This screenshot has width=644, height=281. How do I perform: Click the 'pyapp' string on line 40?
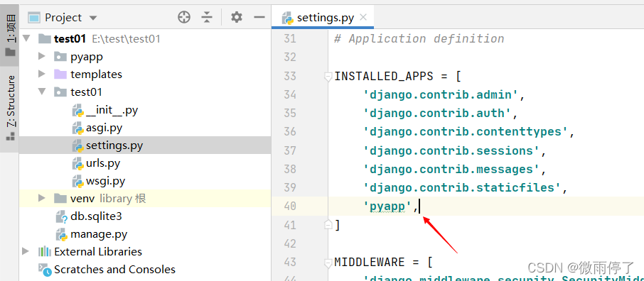coord(388,206)
